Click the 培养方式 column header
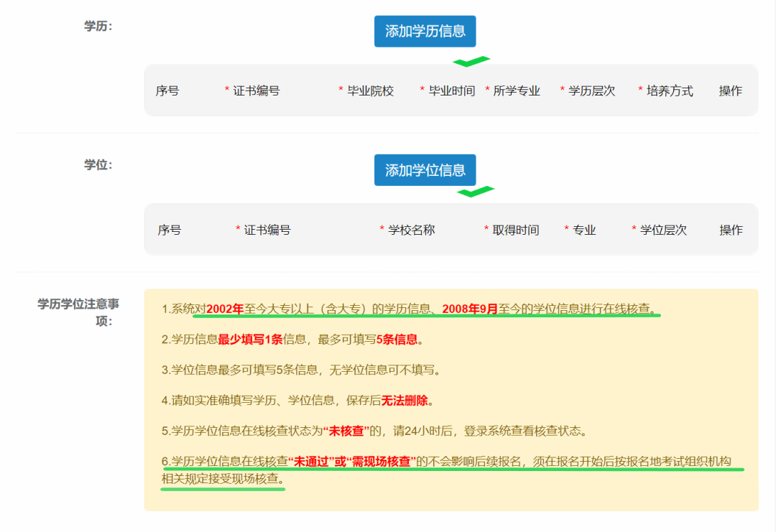The height and width of the screenshot is (532, 776). pyautogui.click(x=669, y=90)
